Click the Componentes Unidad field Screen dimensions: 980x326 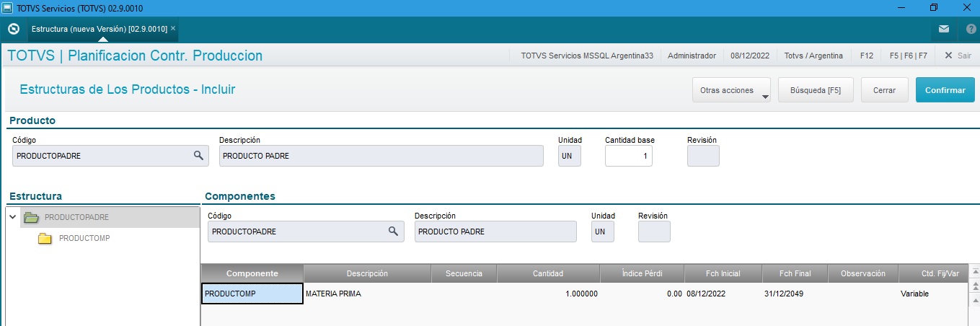click(602, 232)
